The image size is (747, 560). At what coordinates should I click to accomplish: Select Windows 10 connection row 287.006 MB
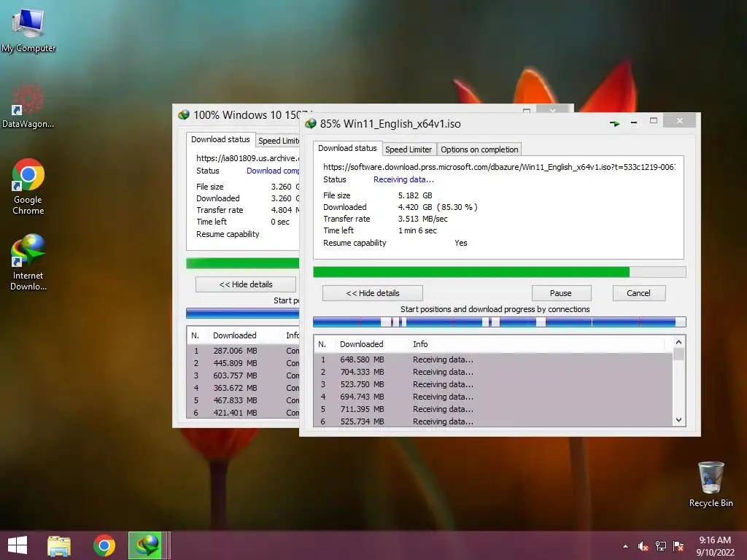(243, 351)
